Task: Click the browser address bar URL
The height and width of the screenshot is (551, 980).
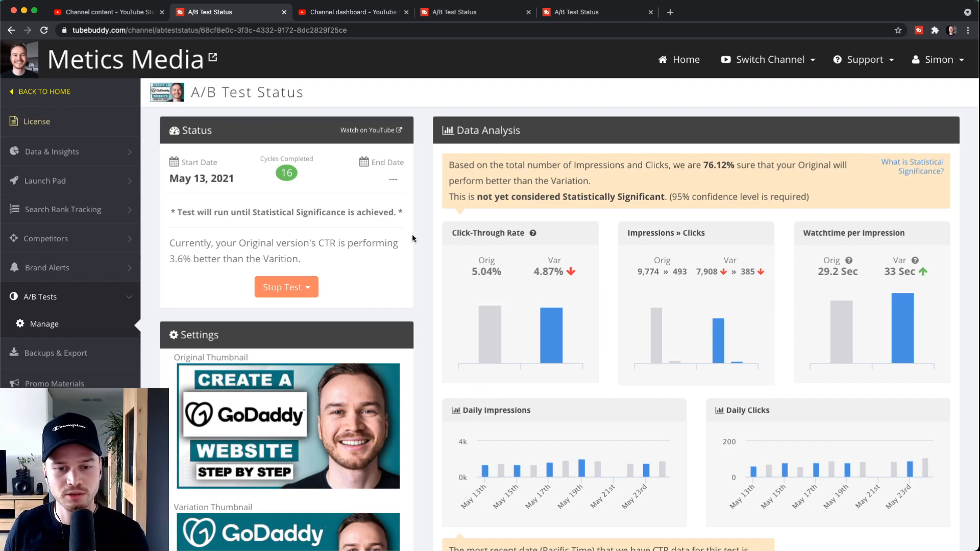Action: pyautogui.click(x=209, y=30)
